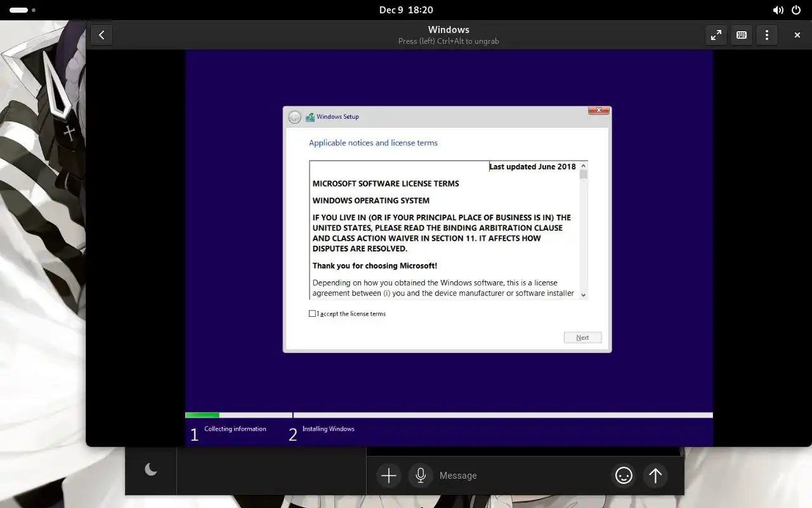Click the microphone voice message icon
The image size is (812, 508).
coord(420,476)
